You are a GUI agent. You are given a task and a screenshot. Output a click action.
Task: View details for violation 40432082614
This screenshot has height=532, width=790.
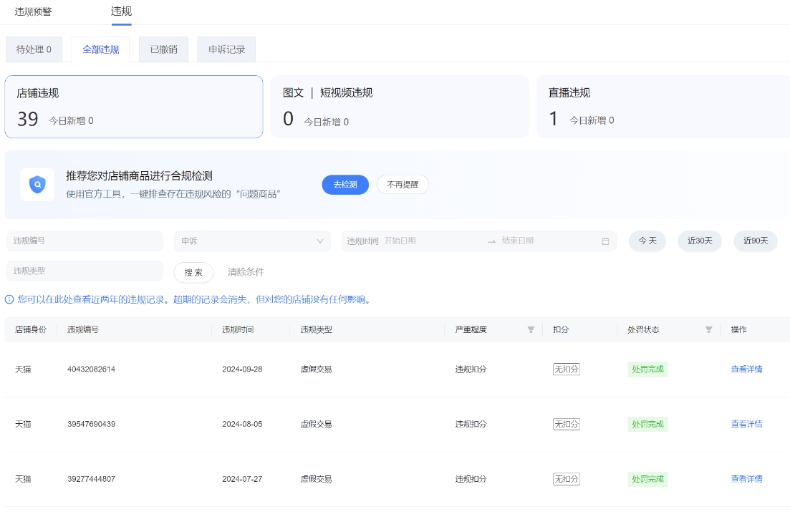[x=746, y=369]
